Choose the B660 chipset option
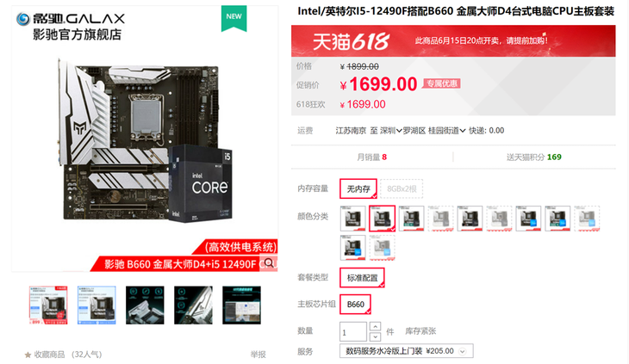Image resolution: width=629 pixels, height=364 pixels. pos(355,305)
